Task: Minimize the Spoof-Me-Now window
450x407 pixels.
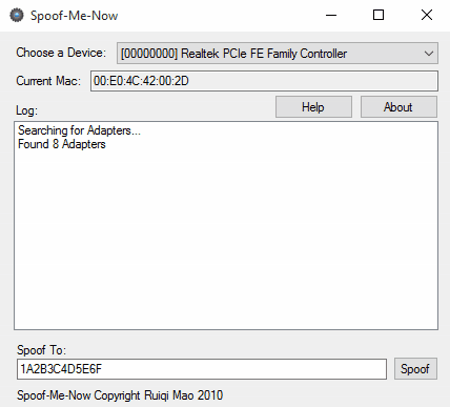Action: click(331, 15)
